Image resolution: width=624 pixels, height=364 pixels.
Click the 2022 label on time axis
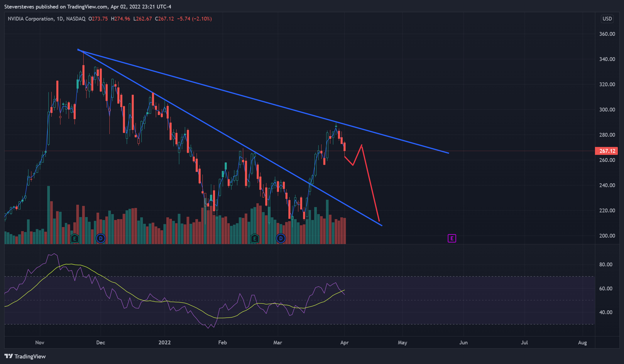[165, 343]
